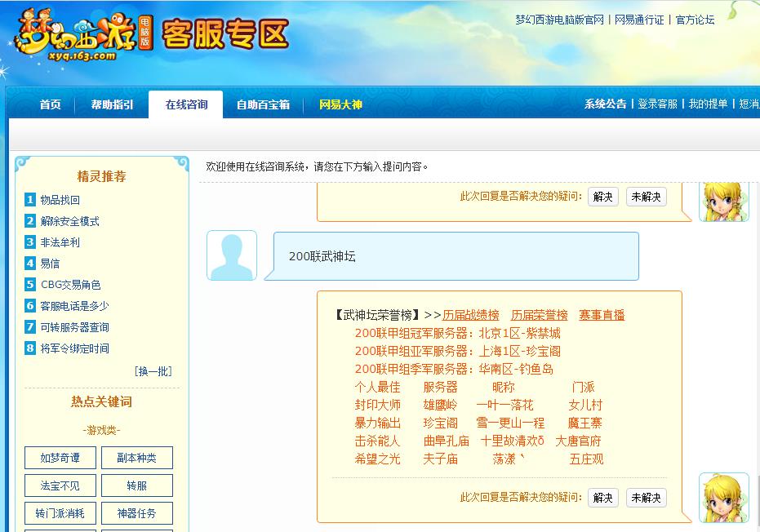Click number badge 2 beside 解除安全模式
760x532 pixels.
click(x=30, y=221)
